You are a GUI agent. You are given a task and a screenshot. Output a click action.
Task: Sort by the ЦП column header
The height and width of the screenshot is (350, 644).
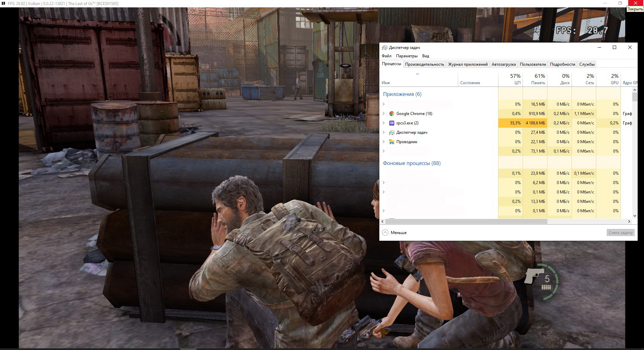510,79
